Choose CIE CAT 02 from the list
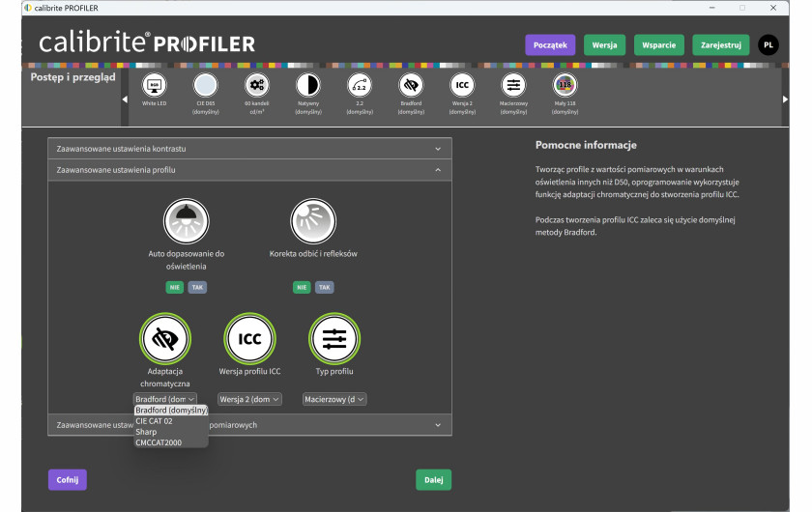Image resolution: width=812 pixels, height=512 pixels. point(171,421)
